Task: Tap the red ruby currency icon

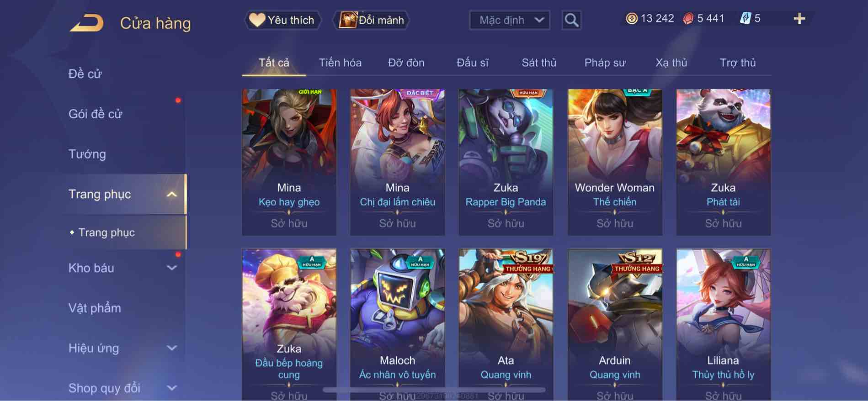Action: [x=688, y=19]
